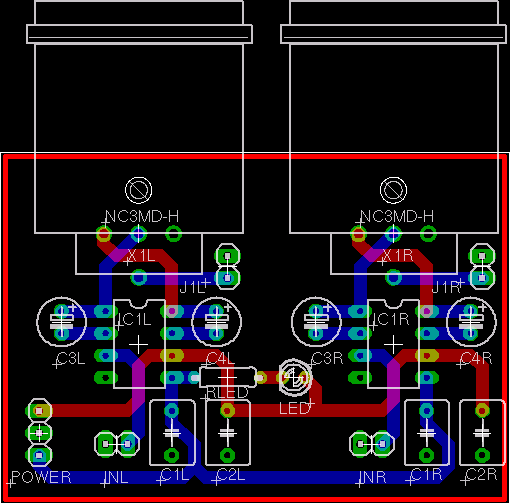Click the C3L capacitor label
The width and height of the screenshot is (510, 504).
click(71, 359)
